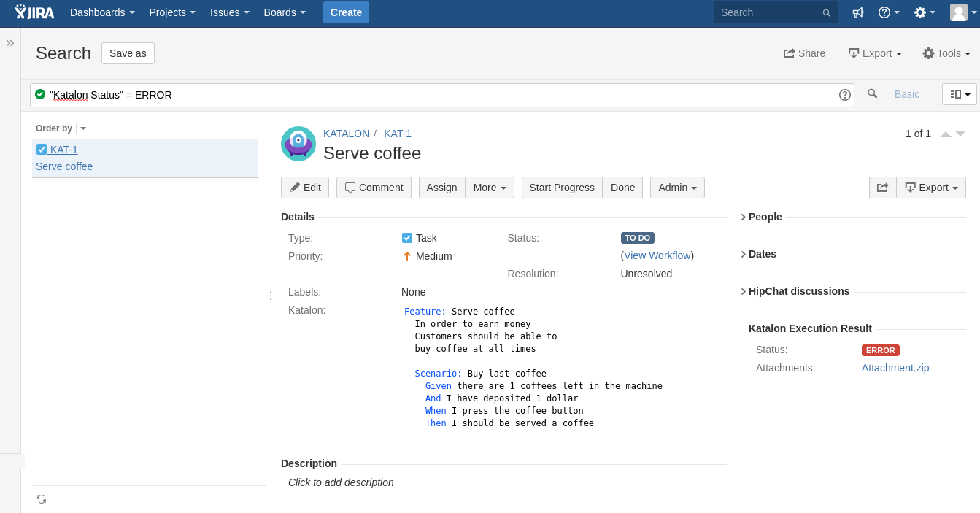
Task: Expand the sidebar with double chevron
Action: click(10, 43)
